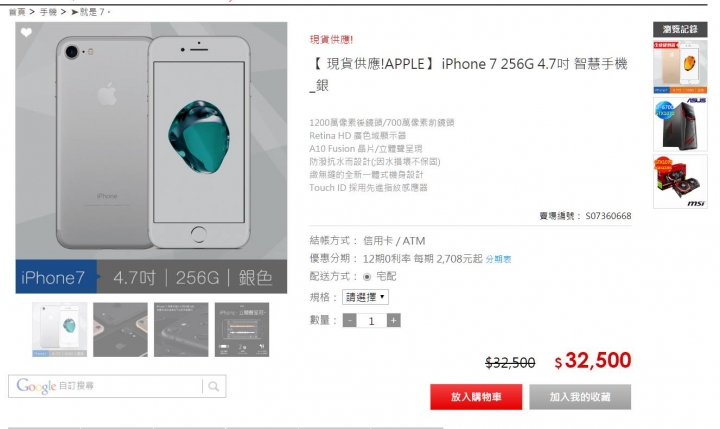Select the fourth stereo speaker thumbnail
This screenshot has height=429, width=720.
[x=242, y=329]
